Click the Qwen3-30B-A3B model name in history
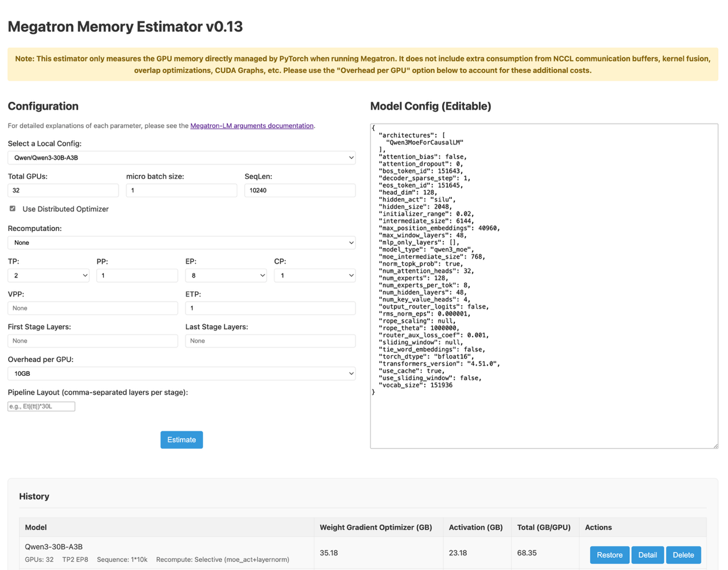The height and width of the screenshot is (570, 728). (54, 546)
